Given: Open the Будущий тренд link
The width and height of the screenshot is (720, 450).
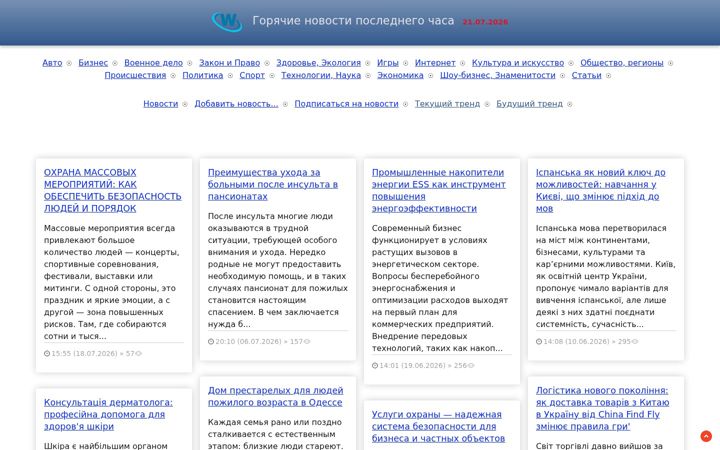Looking at the screenshot, I should [x=529, y=104].
